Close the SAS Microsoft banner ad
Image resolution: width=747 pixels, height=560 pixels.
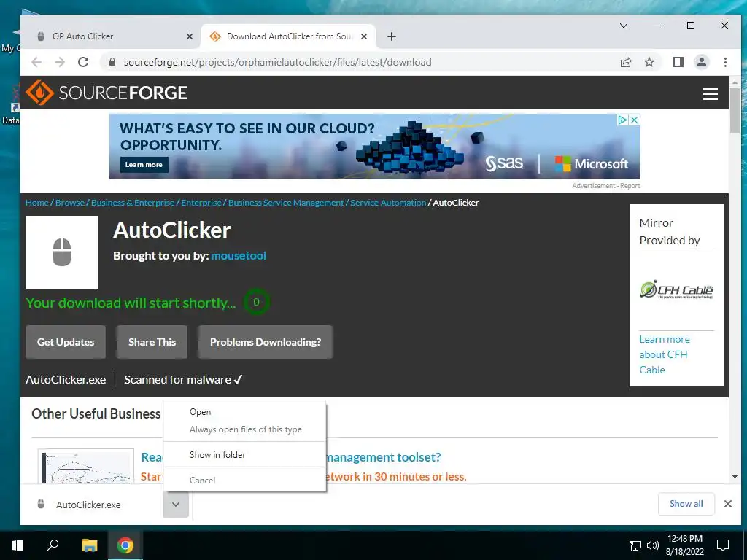(x=634, y=120)
